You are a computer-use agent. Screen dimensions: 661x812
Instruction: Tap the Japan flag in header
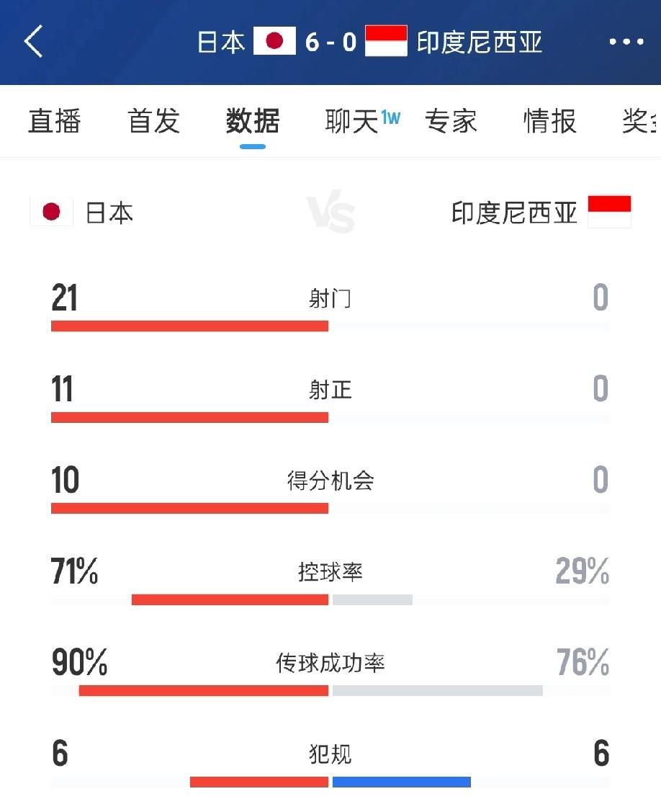(274, 41)
